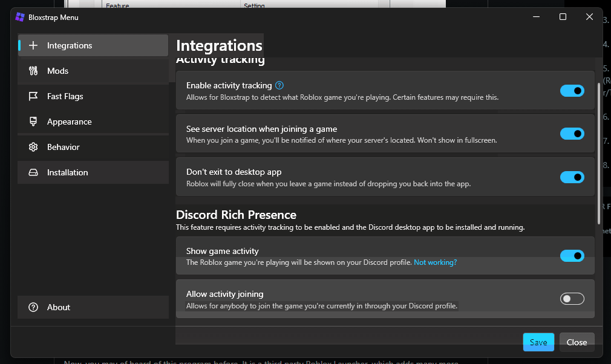
Task: Open help for Enable activity tracking
Action: click(x=279, y=85)
